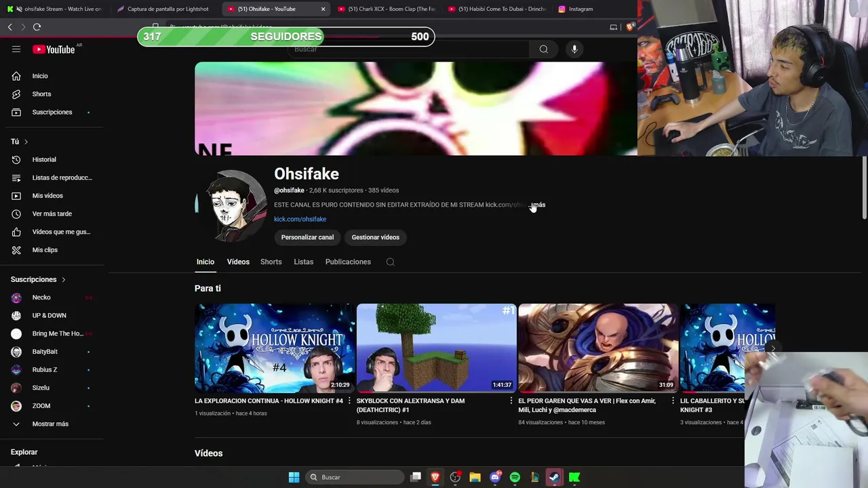Viewport: 868px width, 488px height.
Task: Play El peor Garen thumbnail
Action: (598, 348)
